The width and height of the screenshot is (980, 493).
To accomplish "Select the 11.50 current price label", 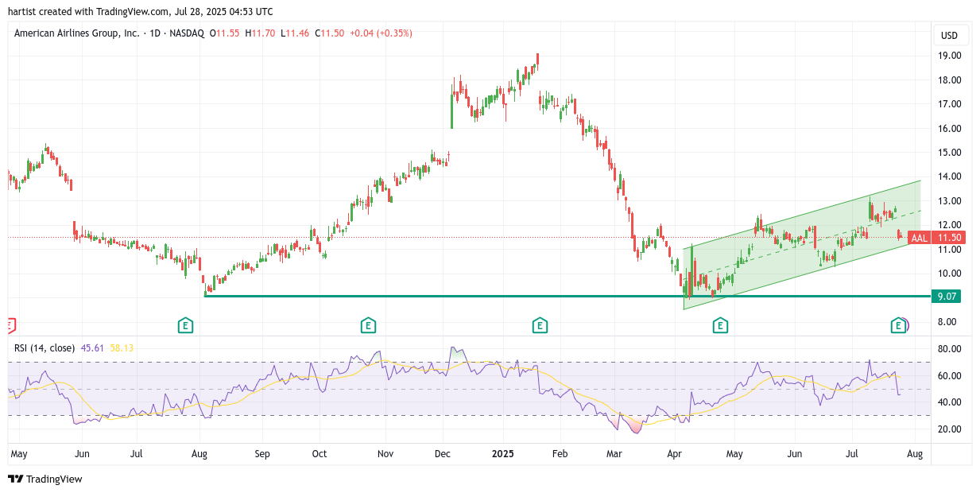I will 950,238.
